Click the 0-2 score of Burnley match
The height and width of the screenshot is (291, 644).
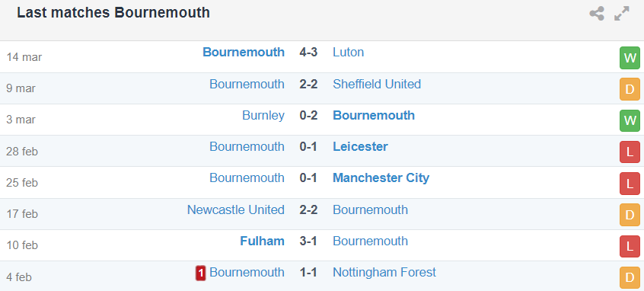pyautogui.click(x=308, y=115)
